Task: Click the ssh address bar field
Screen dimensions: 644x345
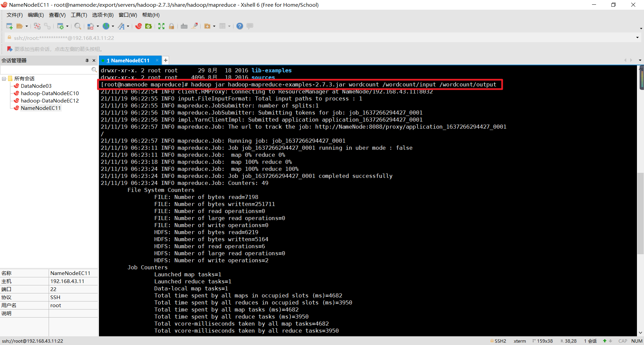Action: (x=322, y=38)
